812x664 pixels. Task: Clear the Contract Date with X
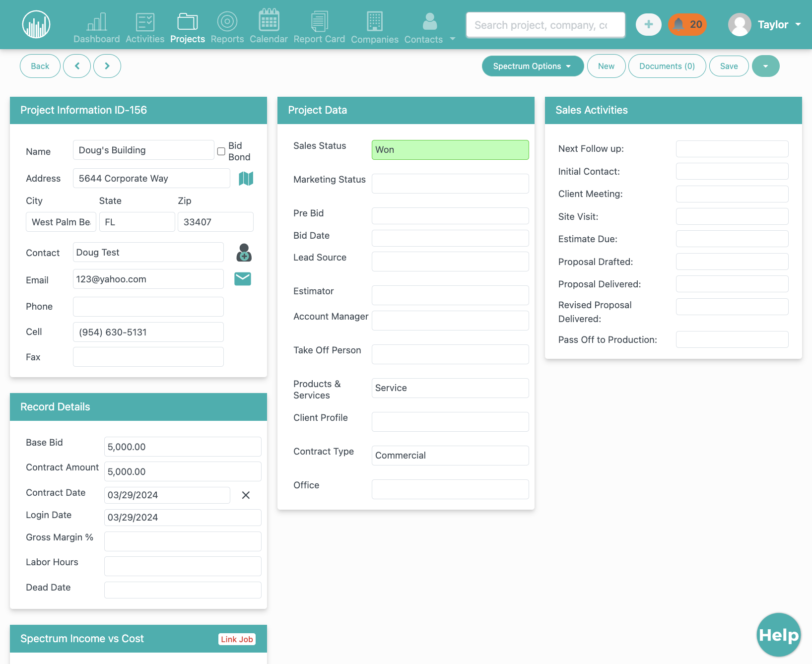tap(246, 495)
